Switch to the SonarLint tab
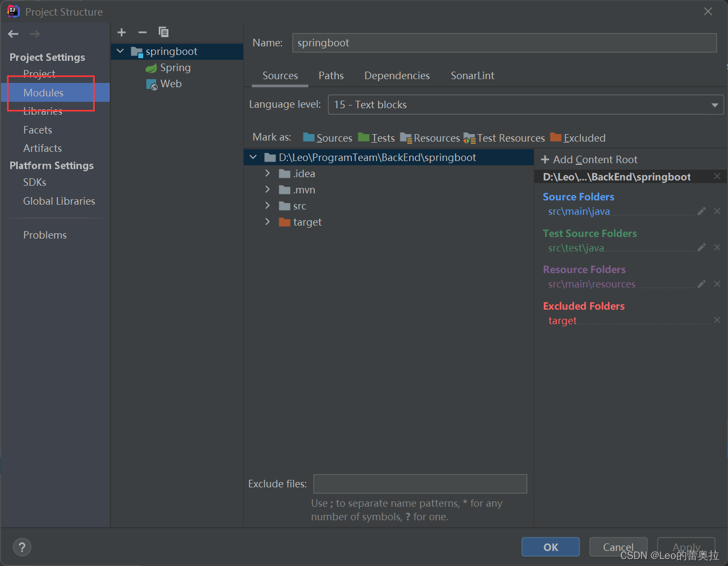This screenshot has height=566, width=728. click(472, 76)
